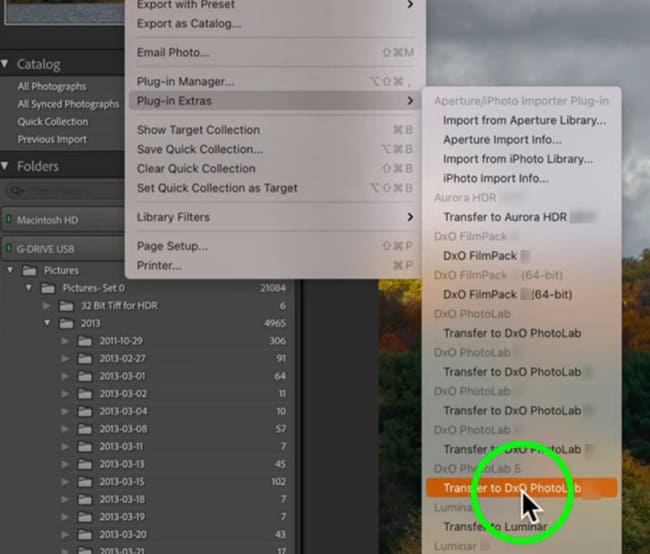Click the 2013 folder icon
650x554 pixels.
[66, 323]
